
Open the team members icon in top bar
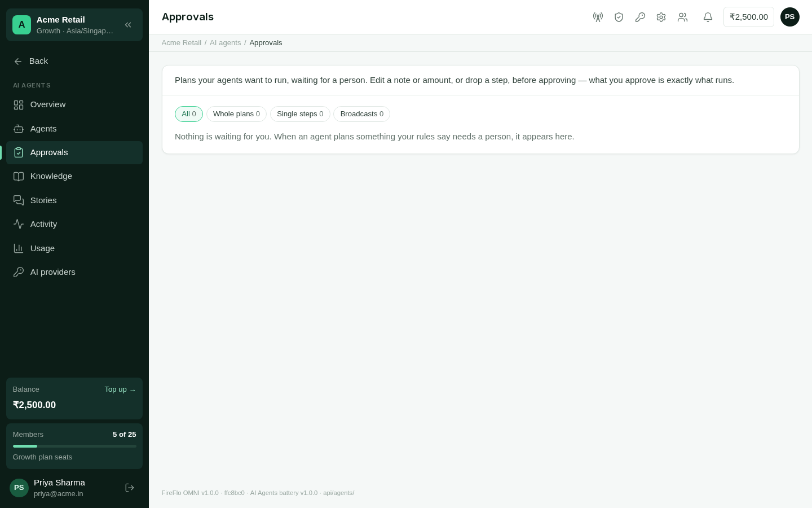(x=682, y=17)
